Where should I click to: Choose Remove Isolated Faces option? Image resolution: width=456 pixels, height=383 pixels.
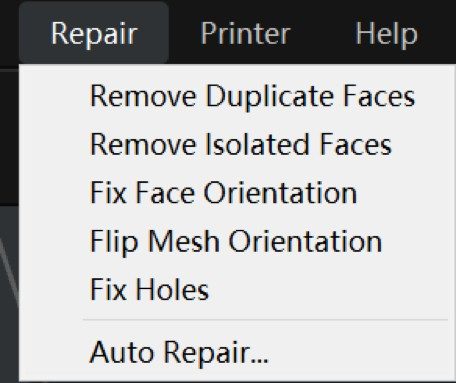[233, 144]
